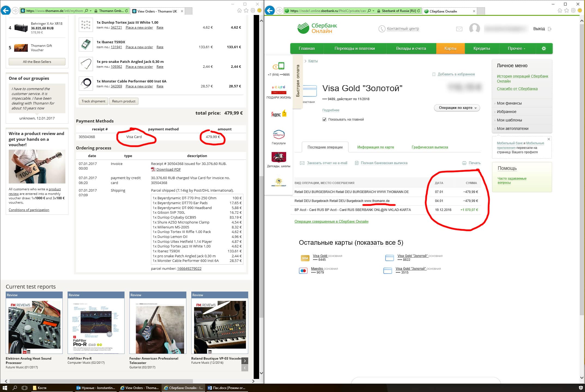Open the Подари жизнь charity icon
585x392 pixels.
278,89
